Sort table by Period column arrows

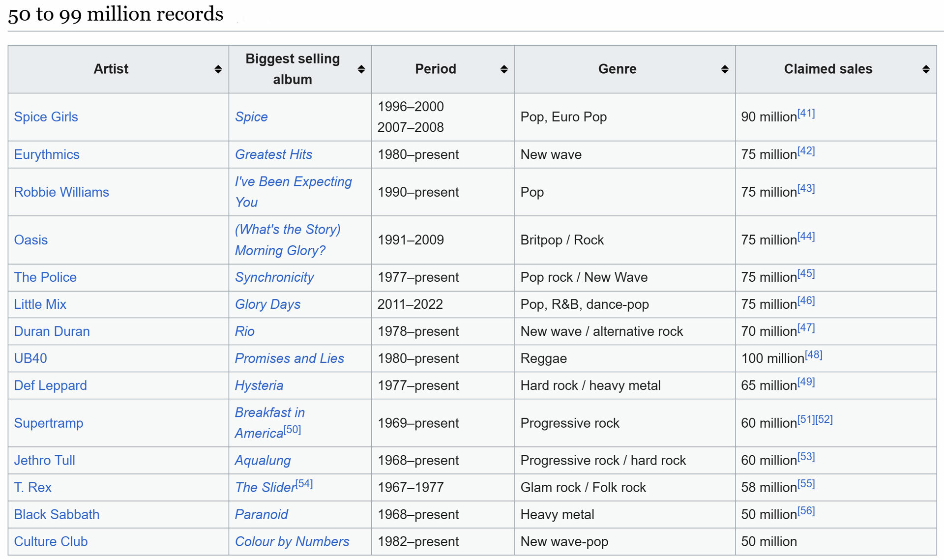click(x=504, y=69)
